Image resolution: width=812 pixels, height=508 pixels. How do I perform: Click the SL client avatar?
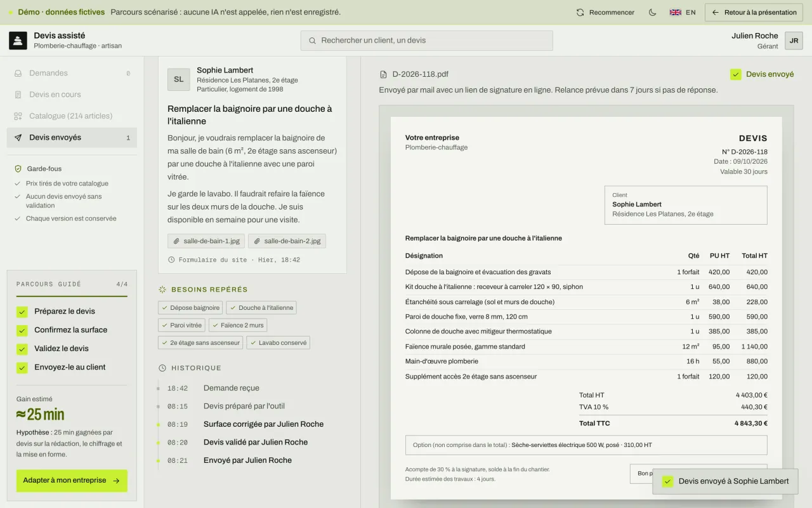tap(179, 79)
